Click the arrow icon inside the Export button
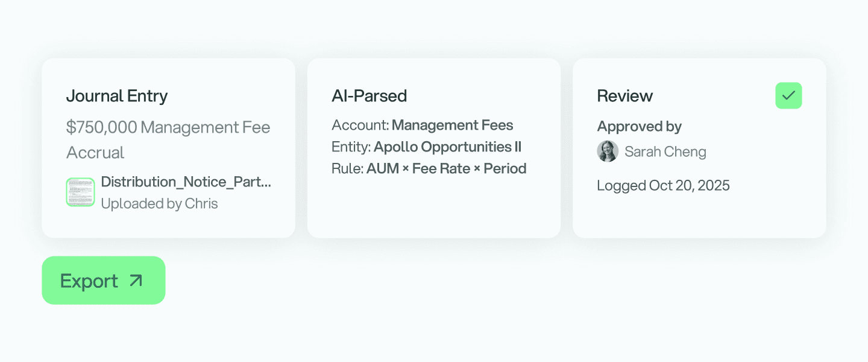868x362 pixels. coord(135,280)
